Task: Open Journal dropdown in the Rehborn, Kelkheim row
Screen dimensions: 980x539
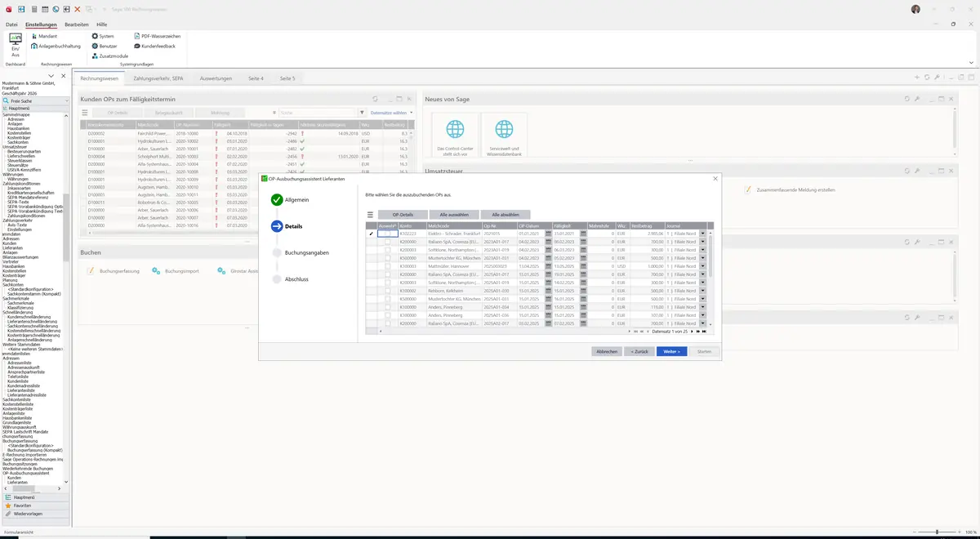Action: [x=702, y=291]
